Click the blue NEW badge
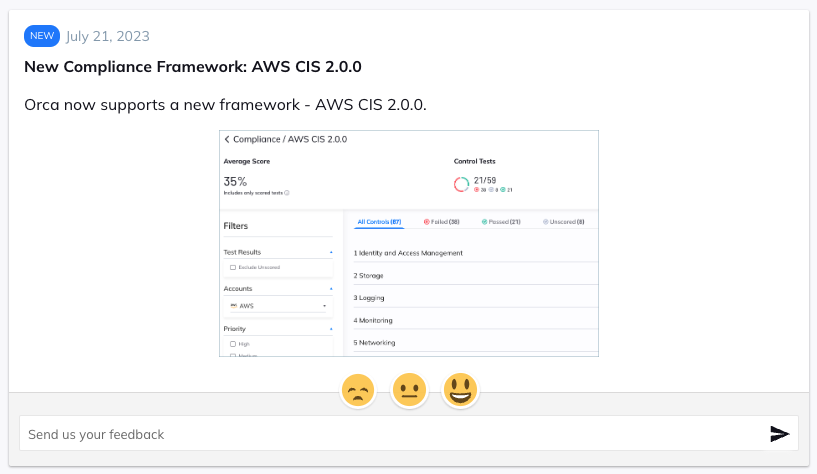This screenshot has width=817, height=474. pos(42,36)
